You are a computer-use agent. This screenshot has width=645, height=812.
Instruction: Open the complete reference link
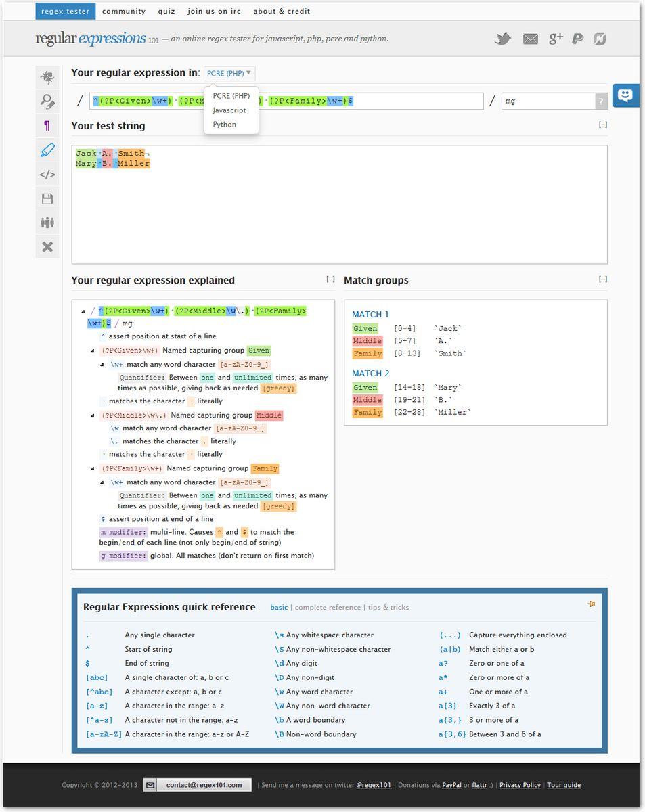click(x=328, y=608)
